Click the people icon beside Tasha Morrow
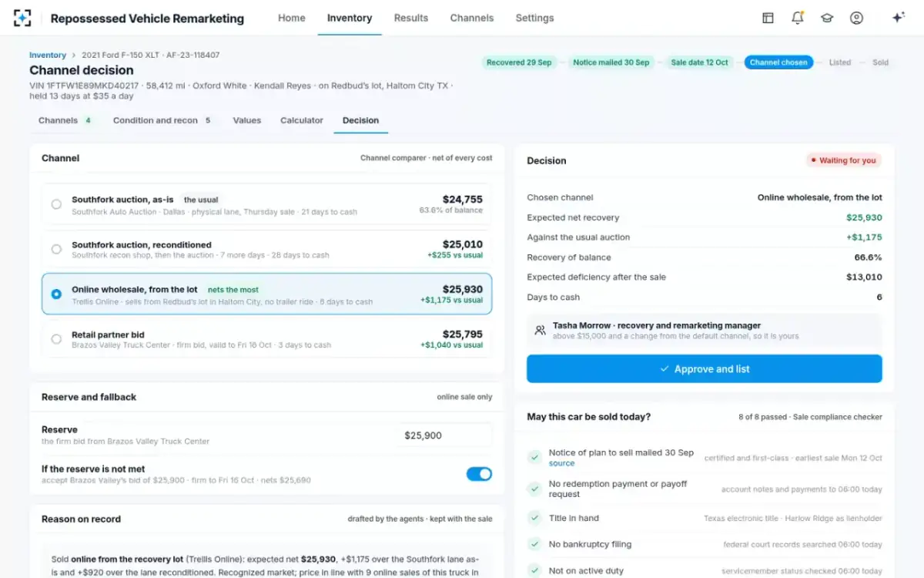 540,330
